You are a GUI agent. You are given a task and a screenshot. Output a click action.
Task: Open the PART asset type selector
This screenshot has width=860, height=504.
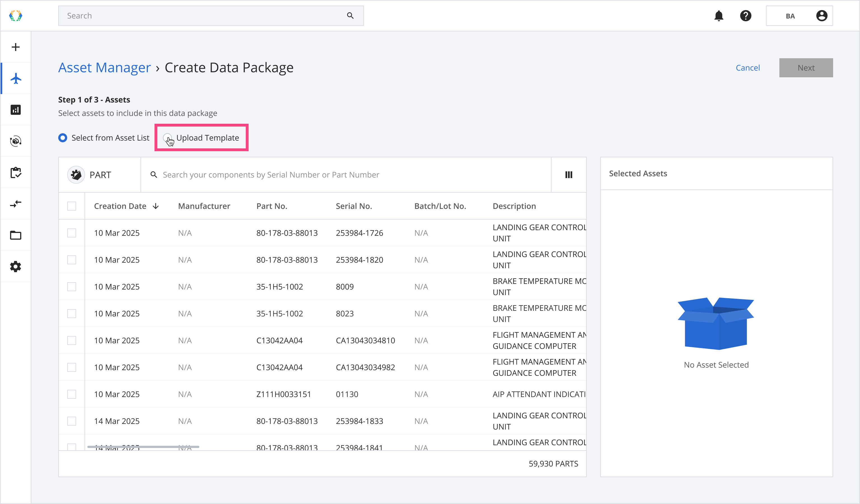pos(91,175)
